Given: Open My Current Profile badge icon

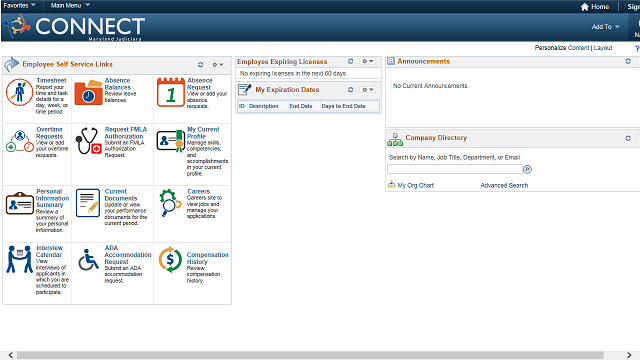Looking at the screenshot, I should (171, 141).
